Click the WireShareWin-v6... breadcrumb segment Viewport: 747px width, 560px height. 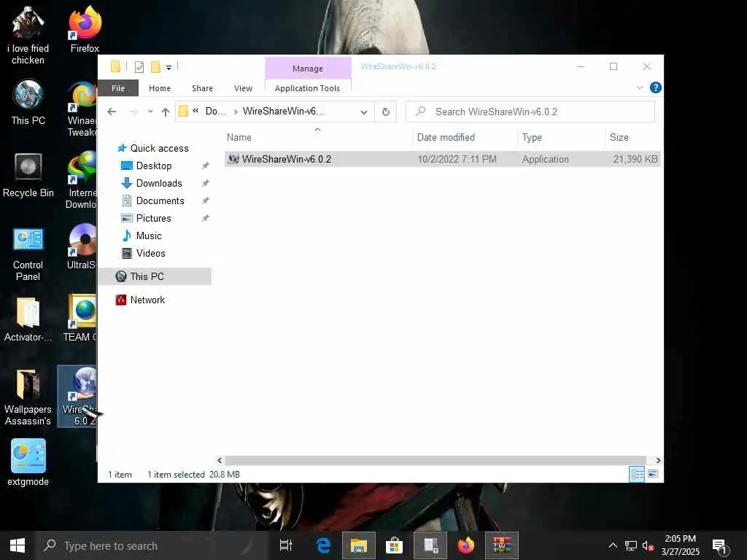[283, 111]
